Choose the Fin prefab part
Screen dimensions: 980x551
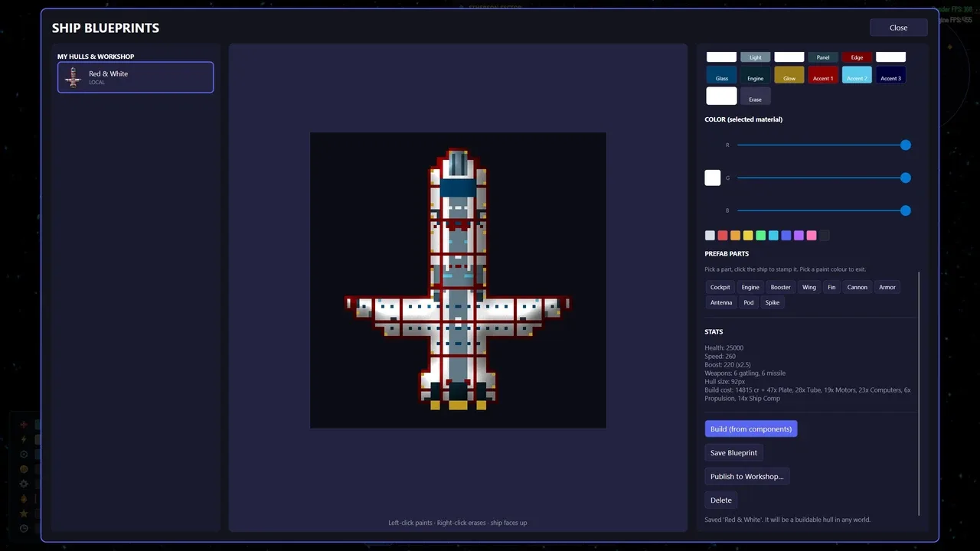[831, 287]
